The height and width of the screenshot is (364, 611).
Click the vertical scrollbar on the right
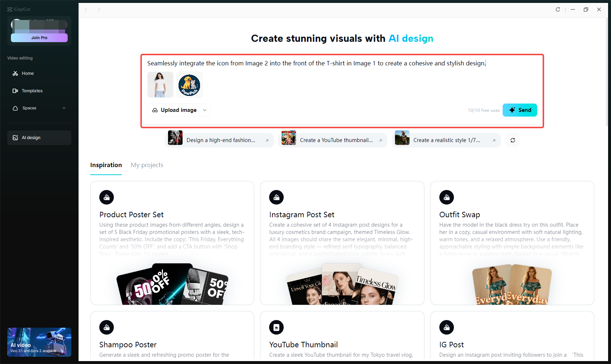tap(607, 73)
